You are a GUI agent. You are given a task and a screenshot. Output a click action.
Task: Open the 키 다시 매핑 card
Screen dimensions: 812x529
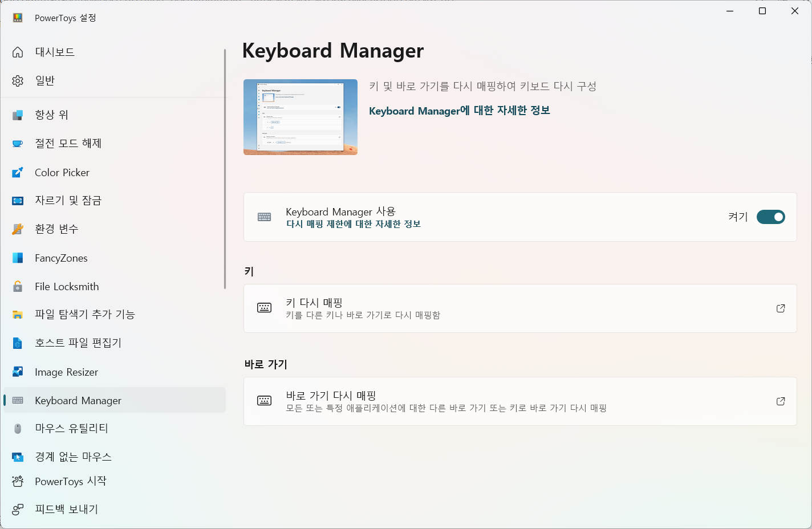[x=520, y=308]
